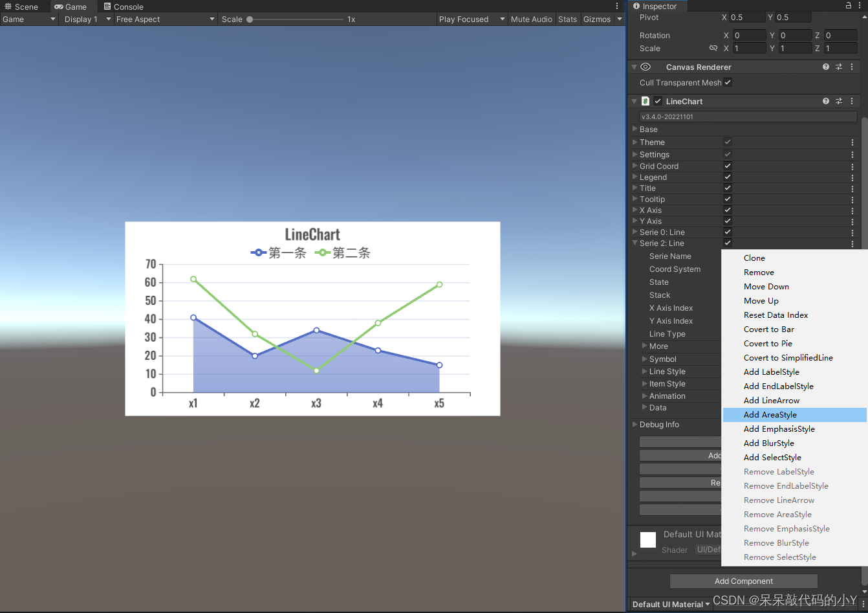
Task: Expand the Symbol foldout
Action: click(644, 359)
